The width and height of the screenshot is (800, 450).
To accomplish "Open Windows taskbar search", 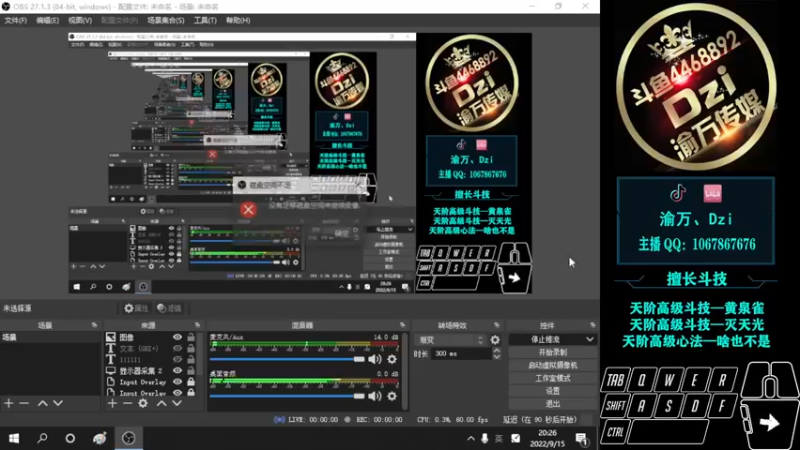I will [42, 438].
